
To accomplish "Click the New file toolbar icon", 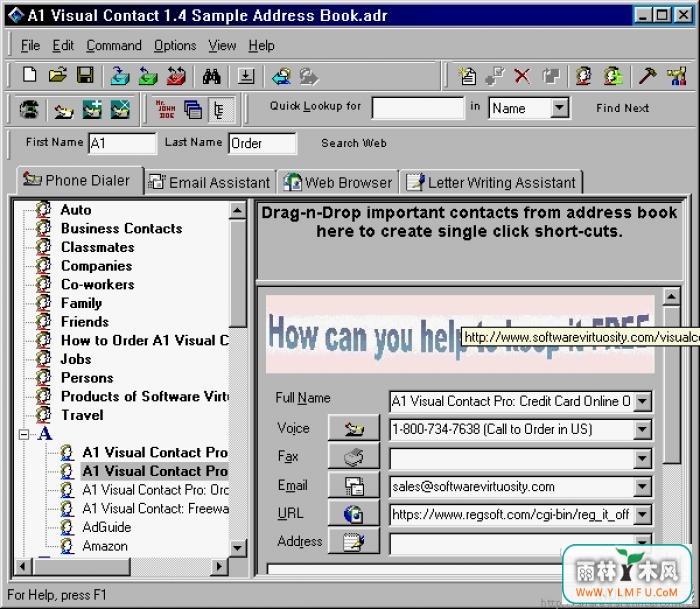I will [29, 75].
